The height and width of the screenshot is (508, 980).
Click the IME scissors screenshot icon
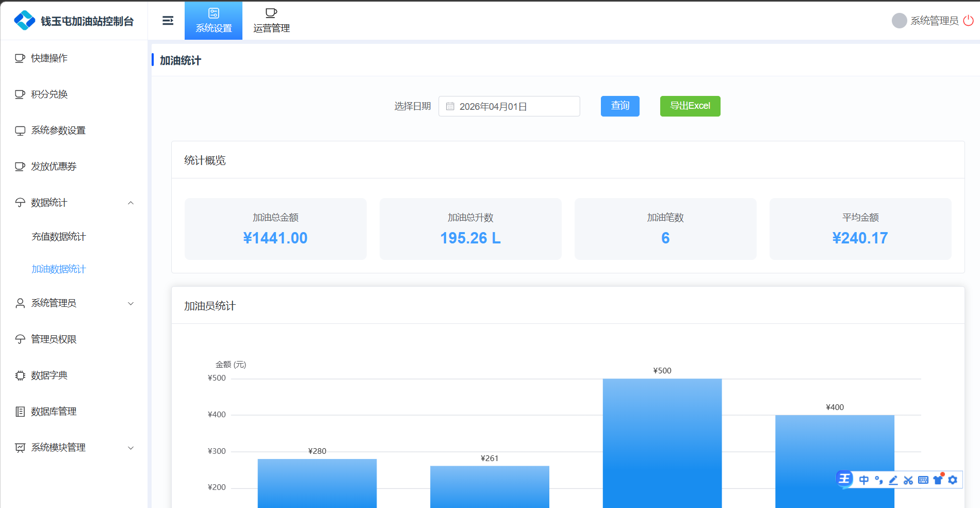click(x=908, y=480)
